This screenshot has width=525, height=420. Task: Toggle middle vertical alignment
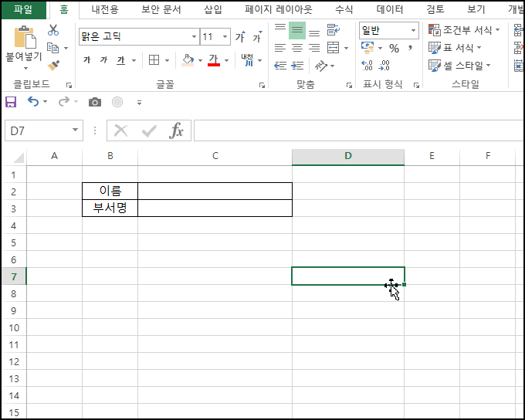tap(297, 30)
